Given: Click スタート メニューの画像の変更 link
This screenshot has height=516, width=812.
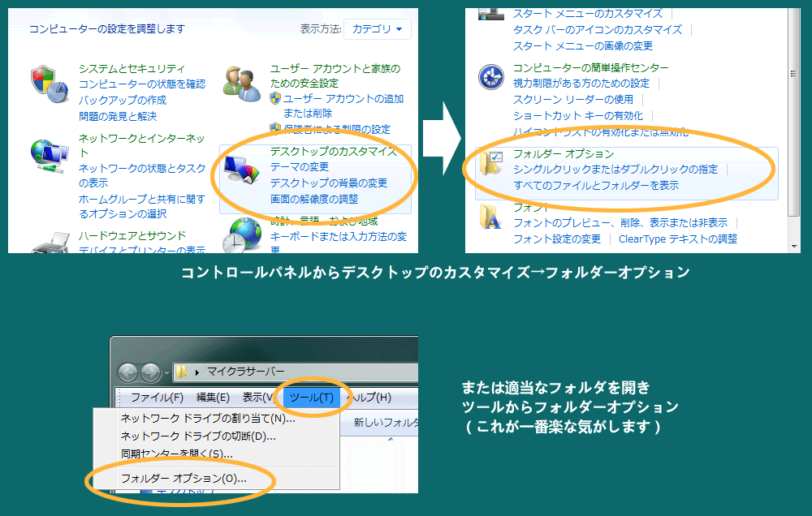Looking at the screenshot, I should [582, 45].
